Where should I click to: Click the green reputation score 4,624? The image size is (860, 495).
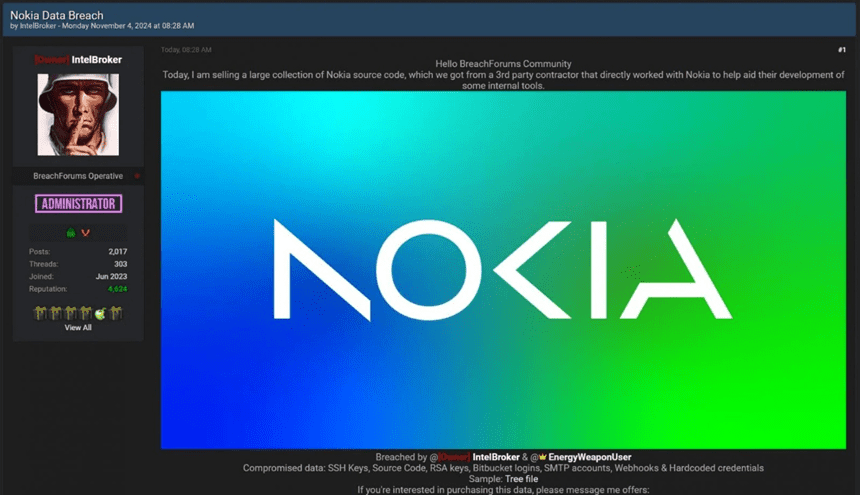tap(117, 288)
